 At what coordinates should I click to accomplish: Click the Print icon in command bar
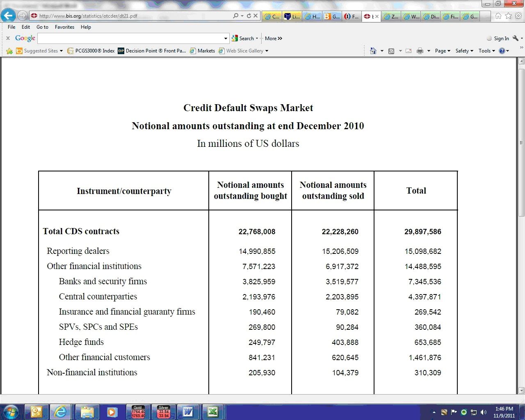pyautogui.click(x=420, y=51)
